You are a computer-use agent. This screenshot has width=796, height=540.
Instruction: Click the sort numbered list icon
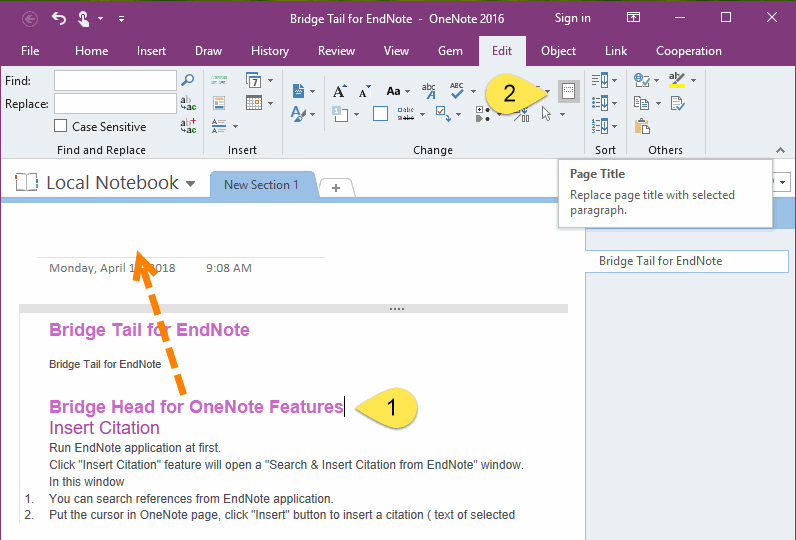click(600, 126)
